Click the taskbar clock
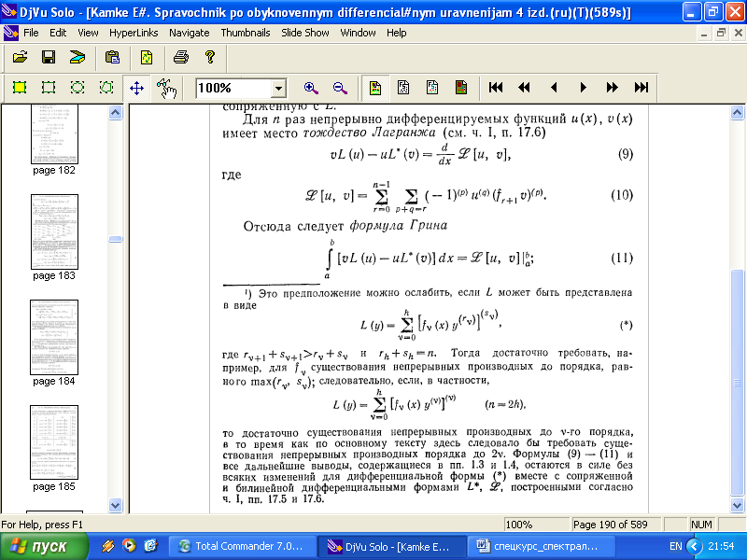This screenshot has width=747, height=560. pyautogui.click(x=721, y=546)
